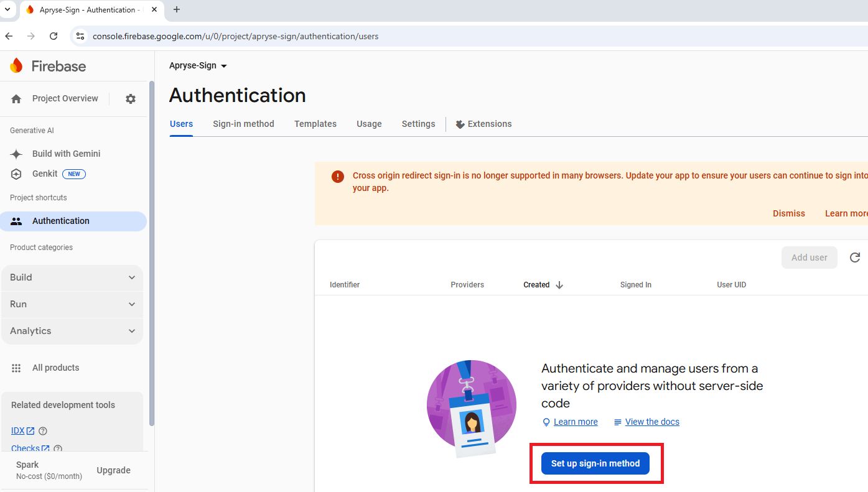Image resolution: width=868 pixels, height=492 pixels.
Task: Click the red warning alert icon
Action: [338, 177]
